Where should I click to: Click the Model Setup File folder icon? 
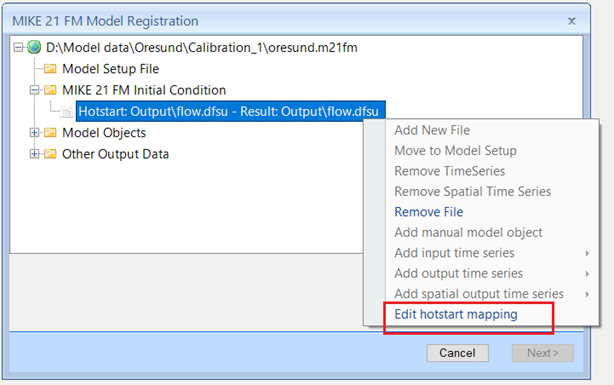point(50,69)
